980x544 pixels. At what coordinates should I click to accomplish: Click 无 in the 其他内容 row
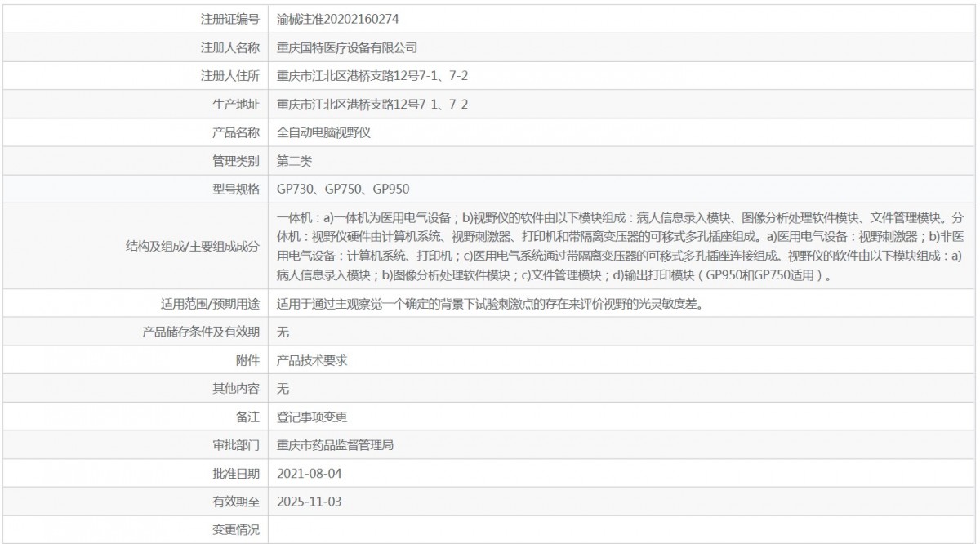pyautogui.click(x=283, y=389)
